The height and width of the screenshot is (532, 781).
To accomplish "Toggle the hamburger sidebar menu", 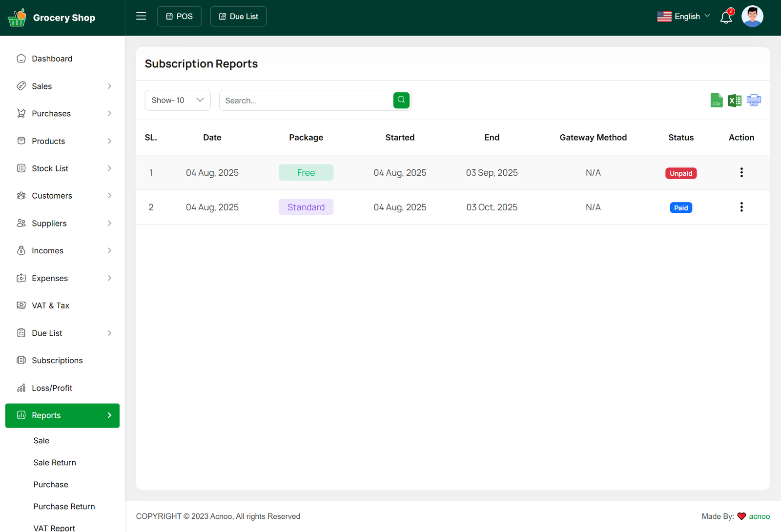I will pyautogui.click(x=141, y=16).
